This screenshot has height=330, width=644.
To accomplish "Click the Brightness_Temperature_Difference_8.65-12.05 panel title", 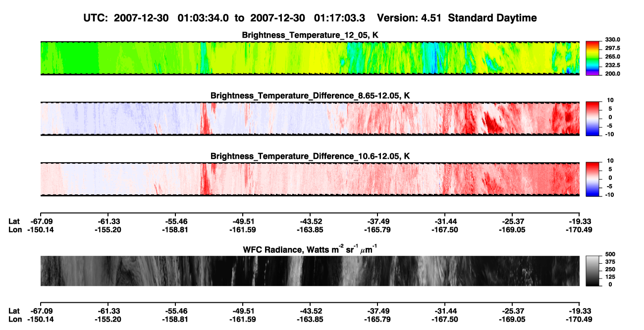I will point(310,95).
